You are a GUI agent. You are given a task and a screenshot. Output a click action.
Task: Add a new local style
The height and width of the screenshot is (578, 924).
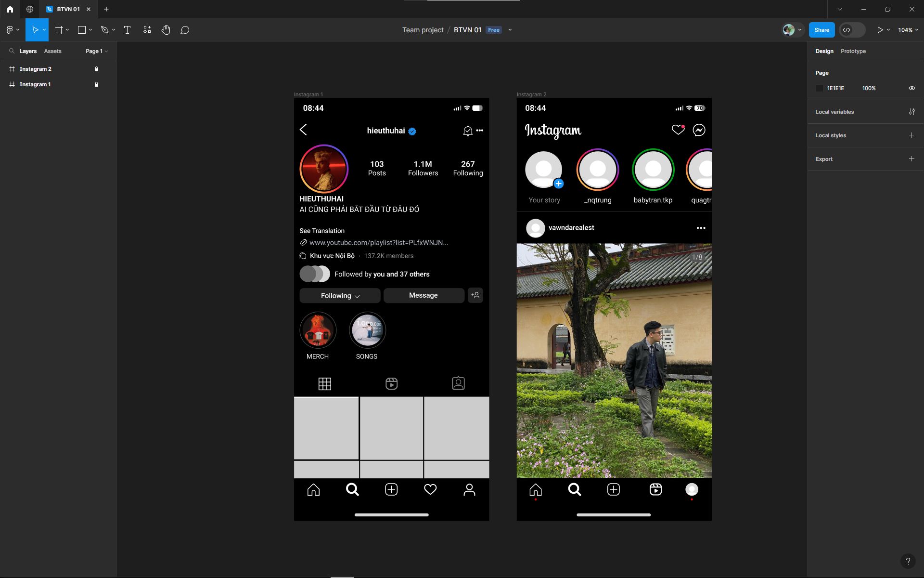[x=911, y=135]
